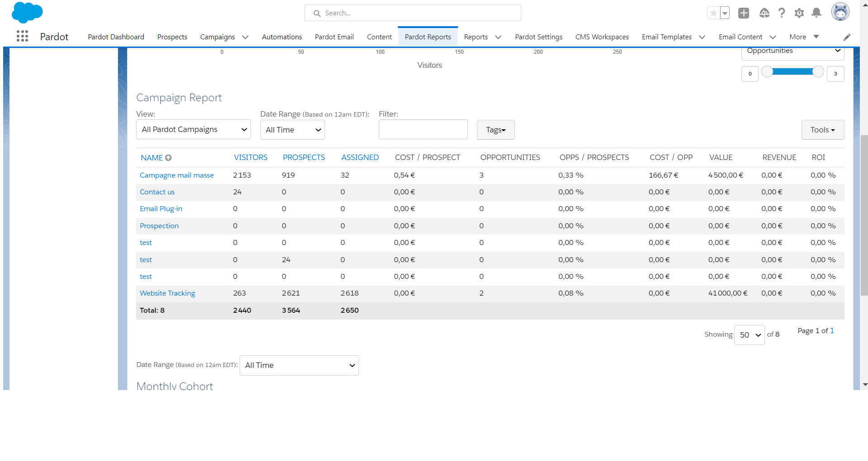The width and height of the screenshot is (868, 461).
Task: Sort table by the NAME column
Action: pyautogui.click(x=152, y=158)
